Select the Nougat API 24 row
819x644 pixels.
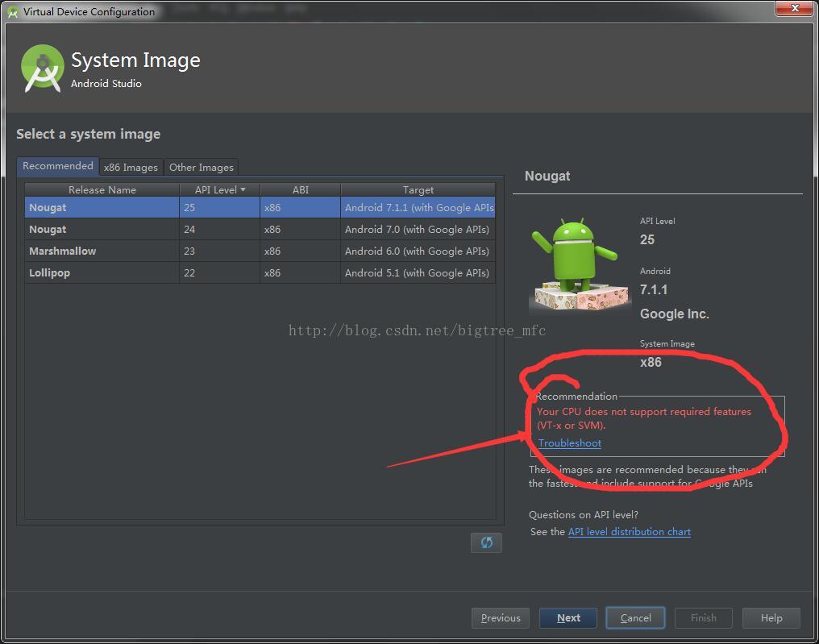pyautogui.click(x=260, y=229)
